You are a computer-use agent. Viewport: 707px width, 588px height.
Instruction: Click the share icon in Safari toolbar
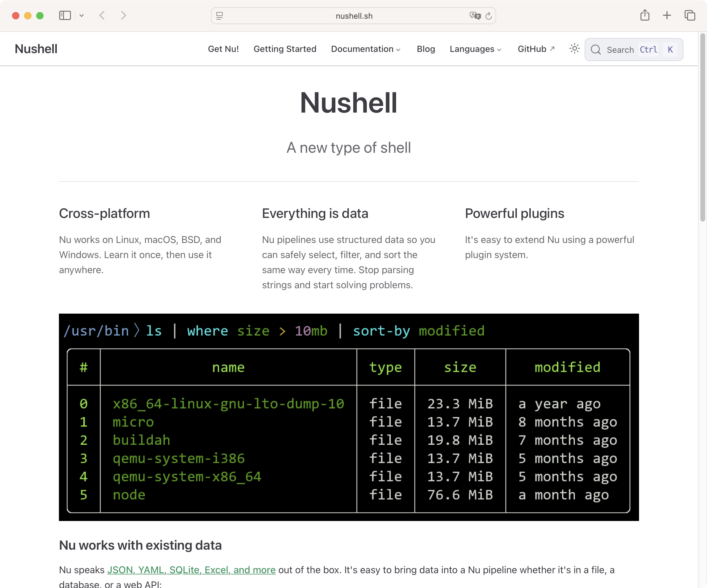(x=644, y=15)
